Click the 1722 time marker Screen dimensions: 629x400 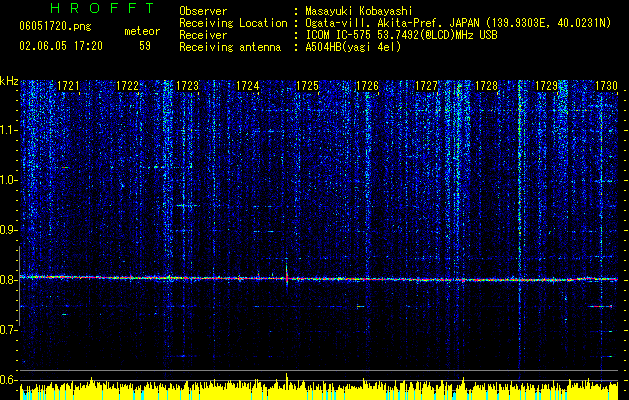[128, 86]
